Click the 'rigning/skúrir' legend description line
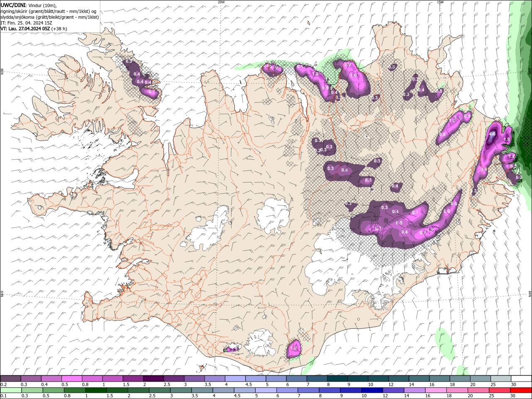This screenshot has height=399, width=532. point(48,11)
